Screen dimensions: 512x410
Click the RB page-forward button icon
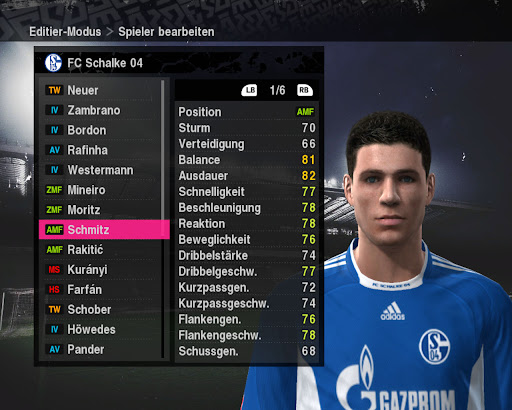click(304, 90)
